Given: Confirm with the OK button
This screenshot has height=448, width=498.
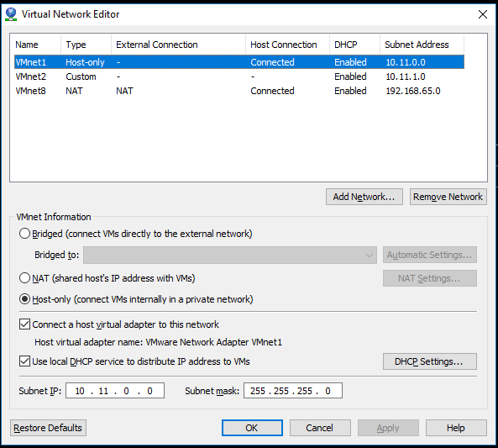Looking at the screenshot, I should tap(252, 428).
